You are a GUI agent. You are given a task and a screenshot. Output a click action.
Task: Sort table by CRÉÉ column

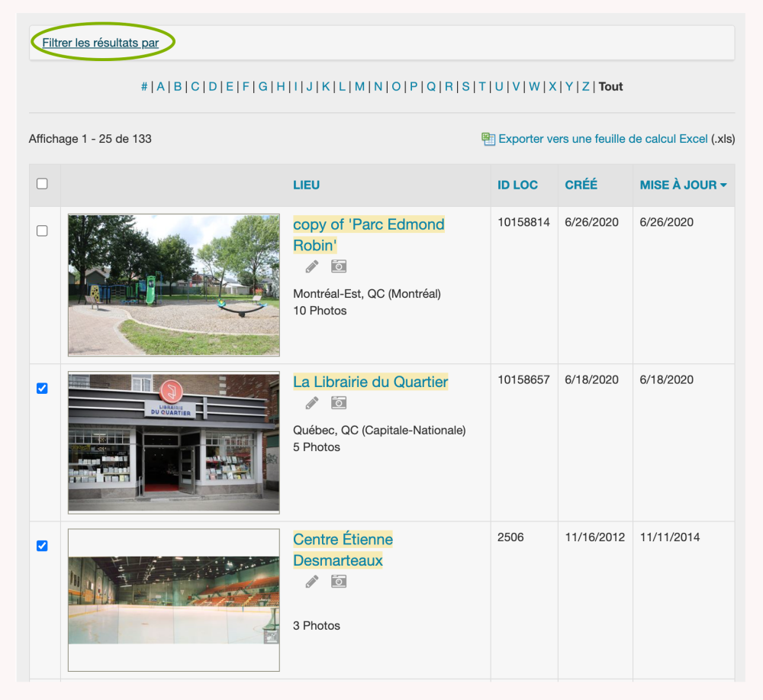[581, 185]
